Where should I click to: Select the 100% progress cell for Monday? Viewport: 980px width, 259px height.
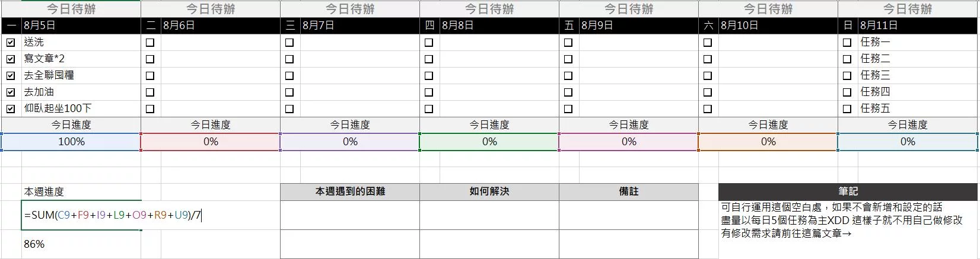[x=71, y=142]
